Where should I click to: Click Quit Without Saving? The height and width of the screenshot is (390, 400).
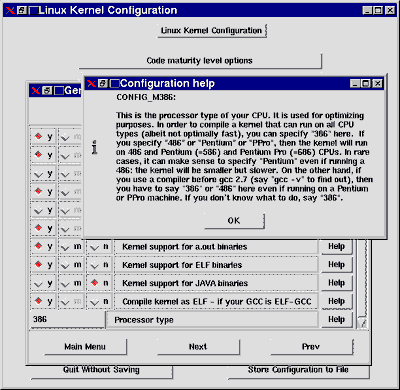pyautogui.click(x=102, y=371)
